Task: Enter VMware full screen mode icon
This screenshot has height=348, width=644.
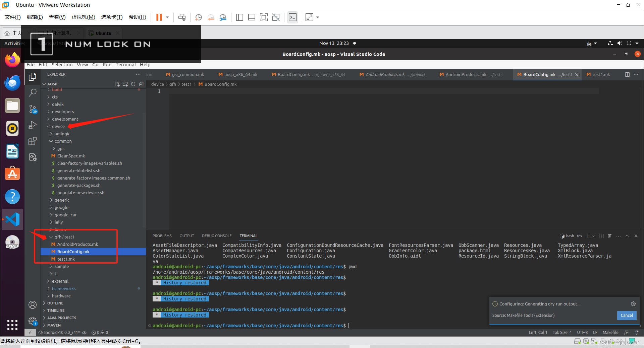Action: [264, 17]
